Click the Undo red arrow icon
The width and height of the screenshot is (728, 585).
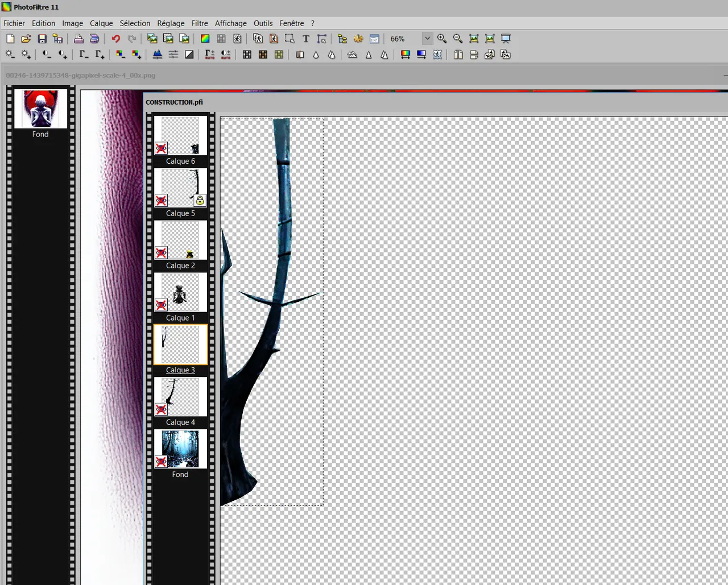(116, 39)
